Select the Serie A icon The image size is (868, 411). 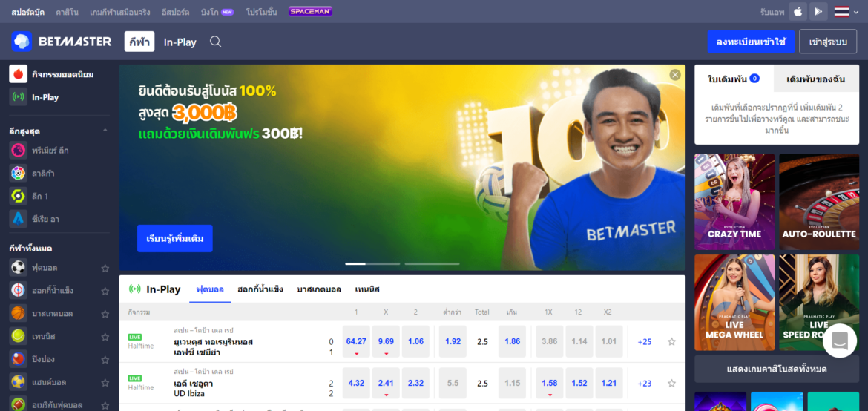[19, 219]
